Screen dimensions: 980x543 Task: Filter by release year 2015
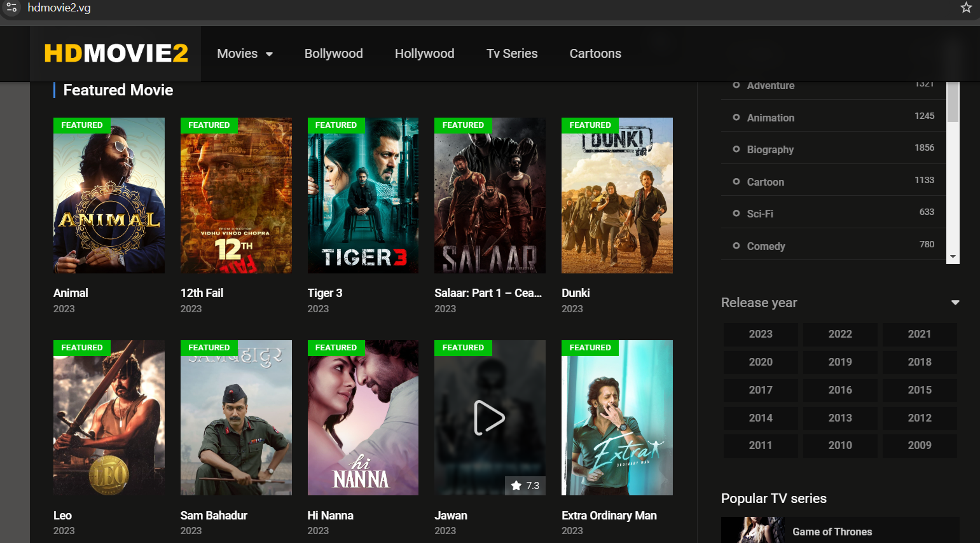(920, 390)
